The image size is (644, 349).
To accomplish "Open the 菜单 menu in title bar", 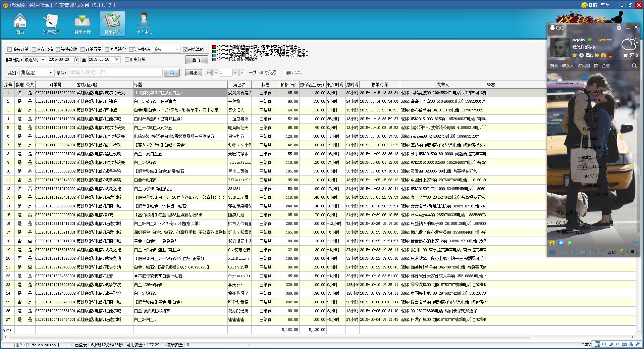I will [605, 5].
